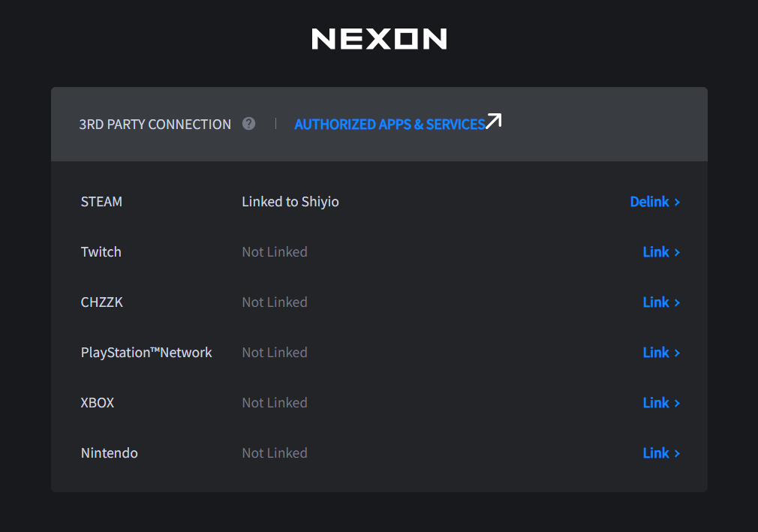Viewport: 758px width, 532px height.
Task: Click the "Linked to Shiyio" status text
Action: tap(290, 202)
